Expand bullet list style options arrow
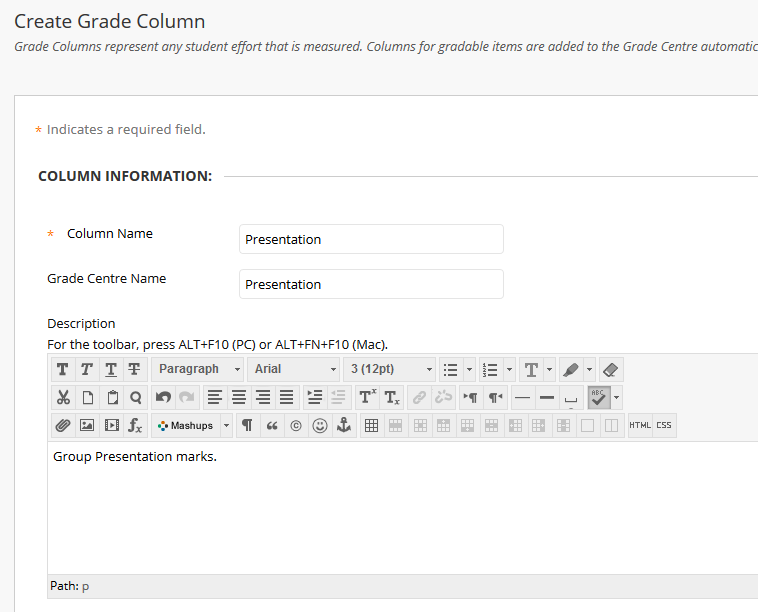This screenshot has width=758, height=612. pyautogui.click(x=469, y=370)
